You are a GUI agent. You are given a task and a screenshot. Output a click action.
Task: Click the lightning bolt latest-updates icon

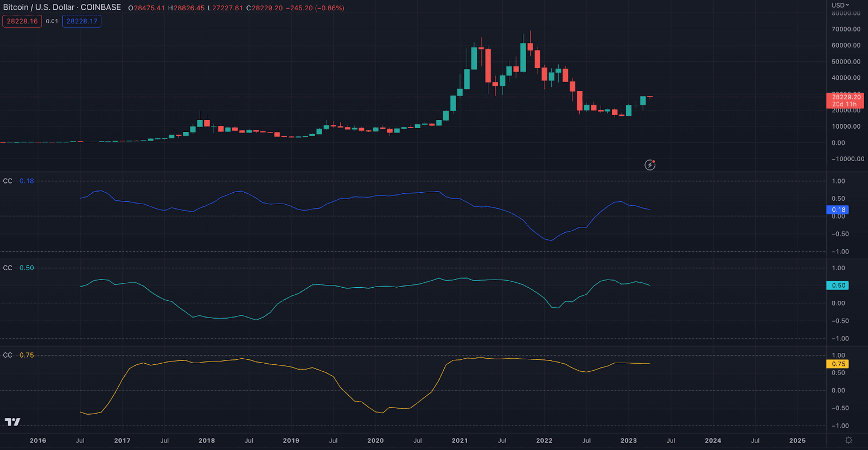tap(649, 165)
